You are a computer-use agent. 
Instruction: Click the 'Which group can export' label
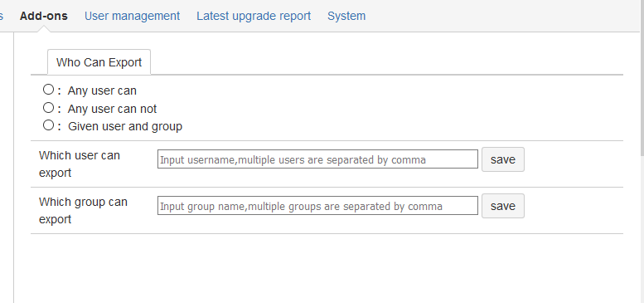click(x=83, y=211)
